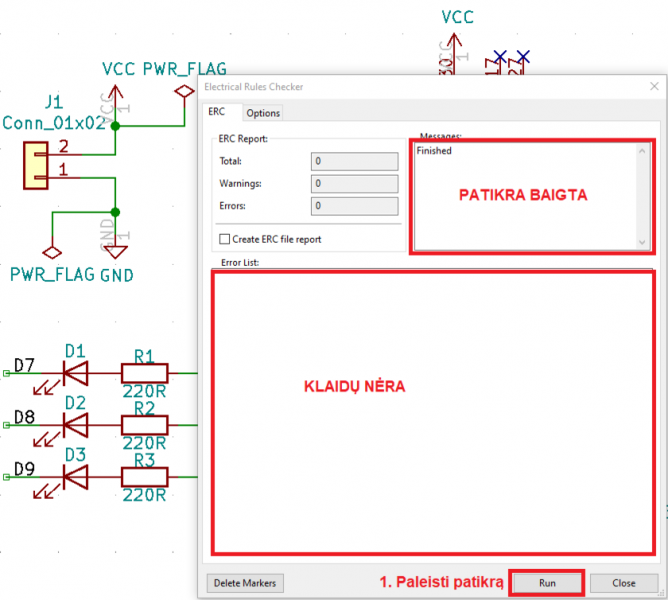Click the Finished message text

(434, 150)
